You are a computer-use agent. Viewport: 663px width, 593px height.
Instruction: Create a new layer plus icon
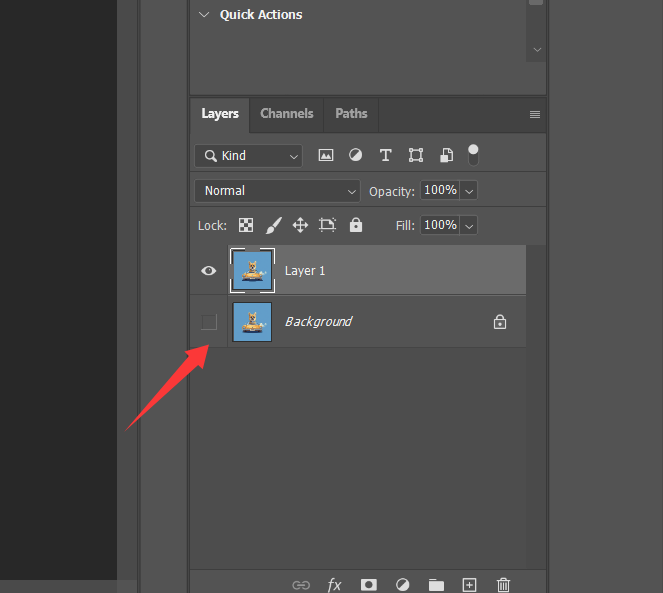click(469, 585)
